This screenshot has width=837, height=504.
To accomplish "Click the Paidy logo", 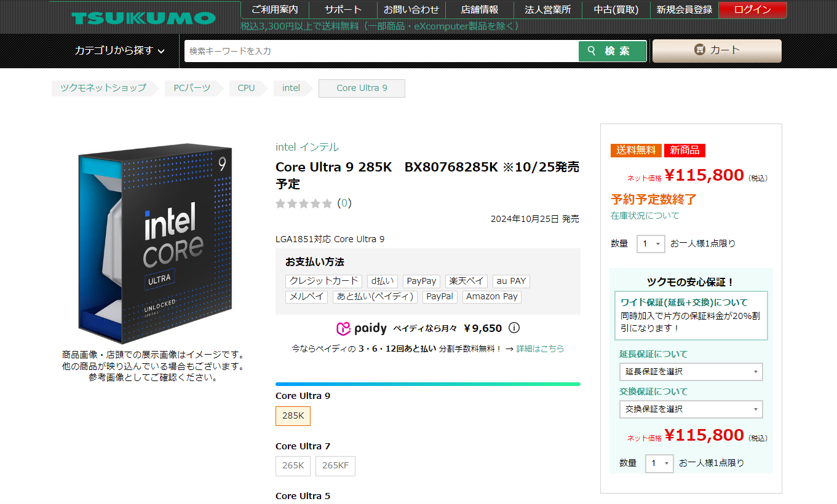I will [362, 328].
